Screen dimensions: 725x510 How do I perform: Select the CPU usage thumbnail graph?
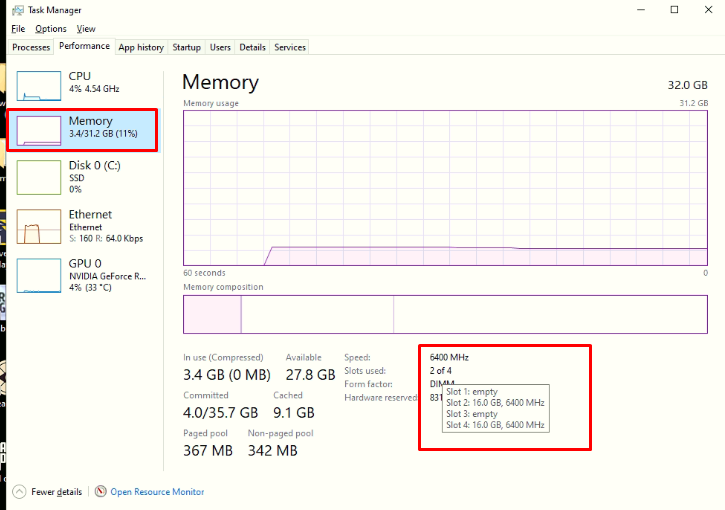pos(39,86)
